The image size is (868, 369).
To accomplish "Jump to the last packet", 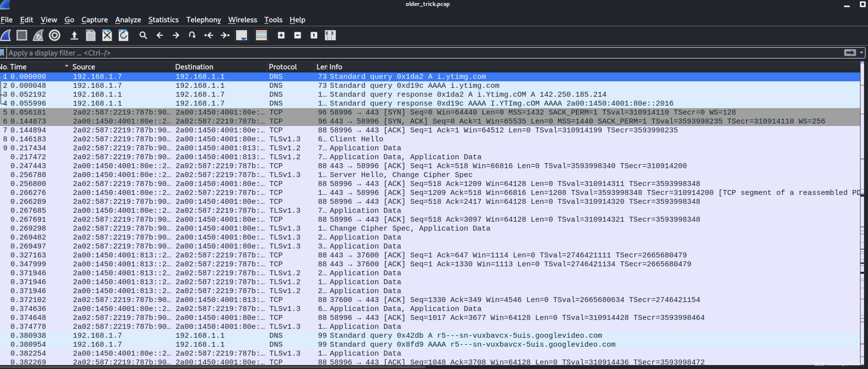I will coord(225,35).
